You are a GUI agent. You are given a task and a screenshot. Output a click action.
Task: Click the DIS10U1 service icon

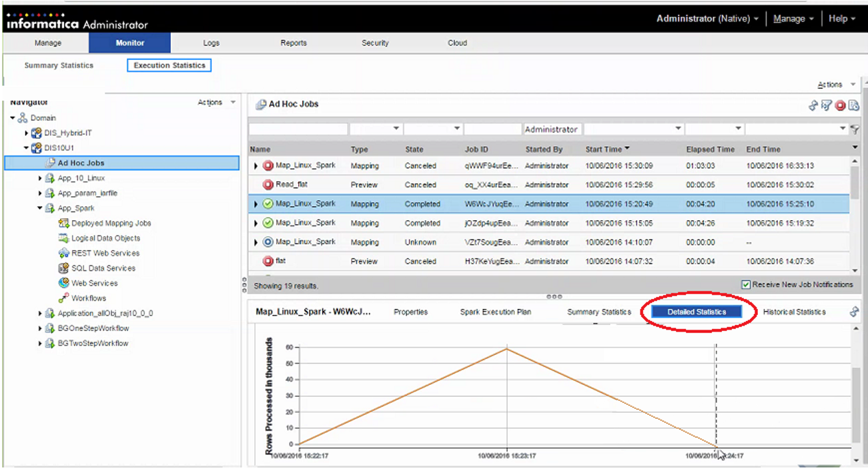[x=37, y=148]
